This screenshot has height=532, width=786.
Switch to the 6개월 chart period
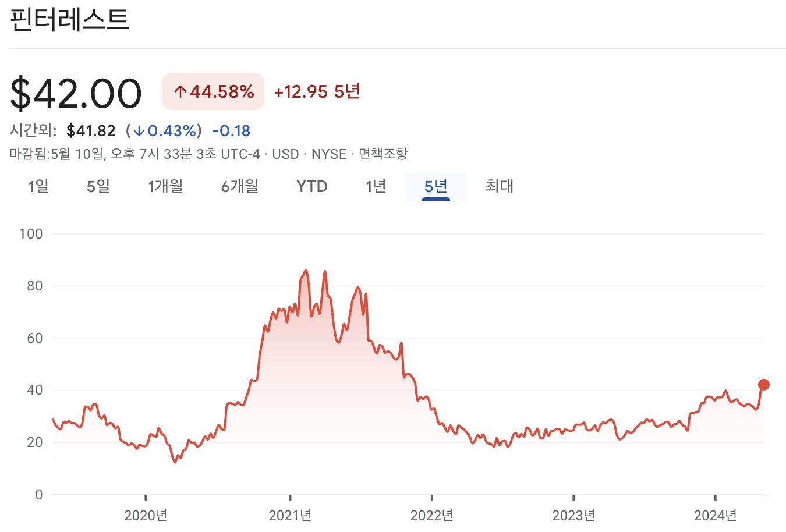pyautogui.click(x=239, y=186)
